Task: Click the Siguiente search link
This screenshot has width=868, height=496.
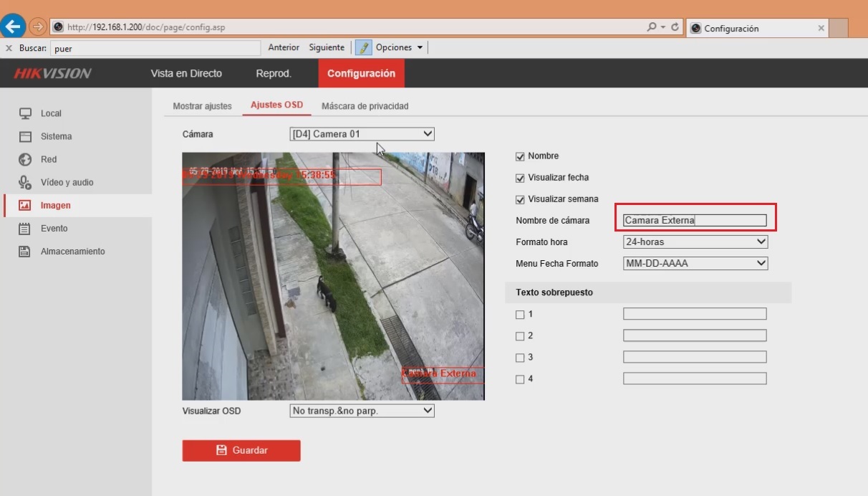Action: coord(326,47)
